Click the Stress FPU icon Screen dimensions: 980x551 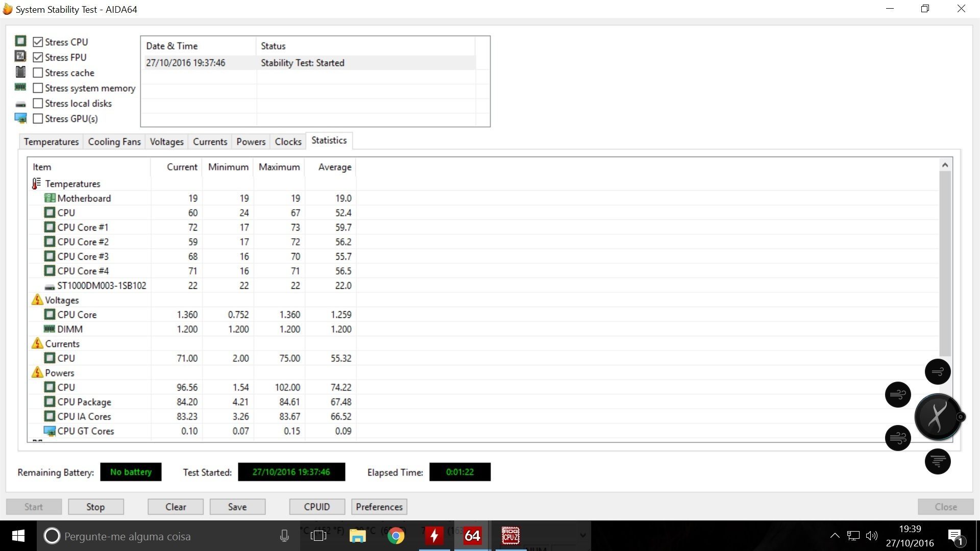tap(20, 56)
